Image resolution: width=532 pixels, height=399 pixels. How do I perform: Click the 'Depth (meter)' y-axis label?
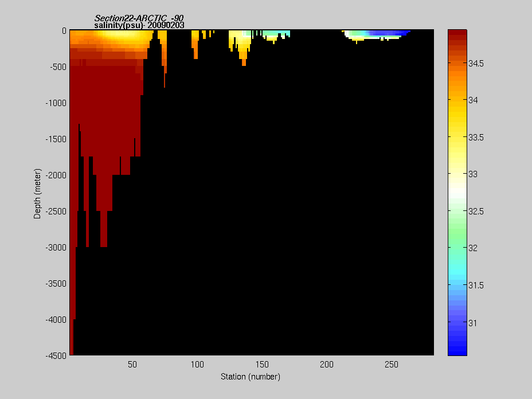[x=37, y=193]
